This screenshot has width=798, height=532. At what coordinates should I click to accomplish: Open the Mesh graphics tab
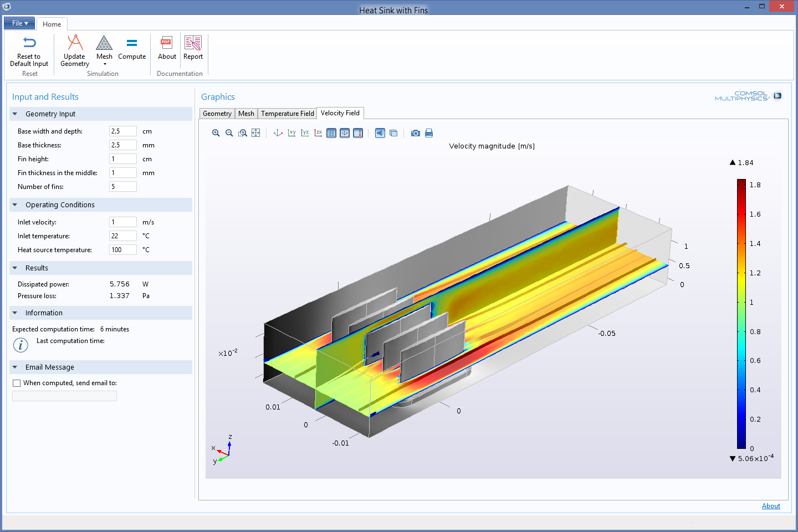246,114
